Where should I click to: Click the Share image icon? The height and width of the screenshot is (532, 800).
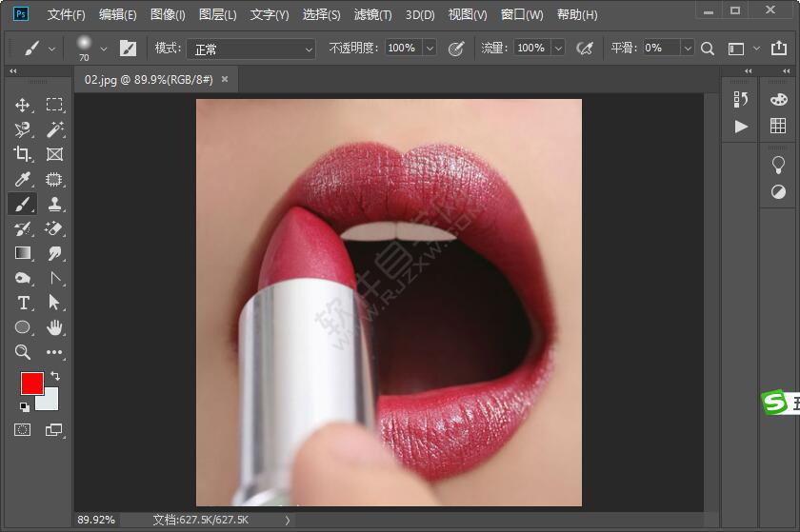[x=779, y=48]
